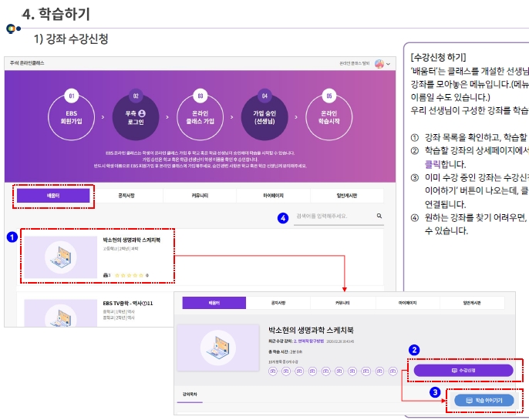Click the document logo icon beside '4. 학습하기'

[x=11, y=29]
